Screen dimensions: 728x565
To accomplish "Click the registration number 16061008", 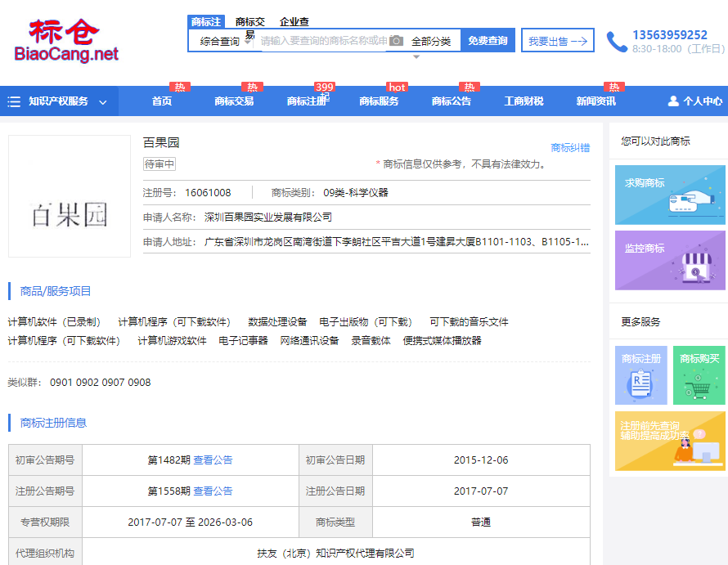I will click(208, 193).
